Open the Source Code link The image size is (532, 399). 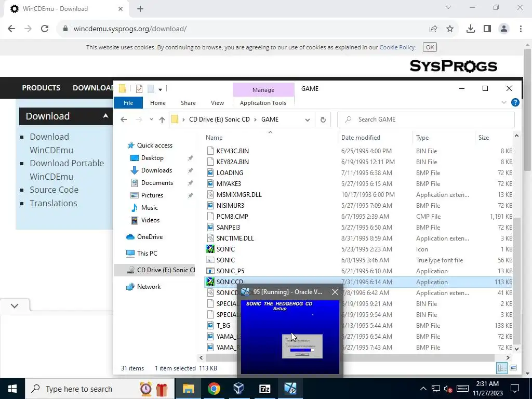click(54, 190)
